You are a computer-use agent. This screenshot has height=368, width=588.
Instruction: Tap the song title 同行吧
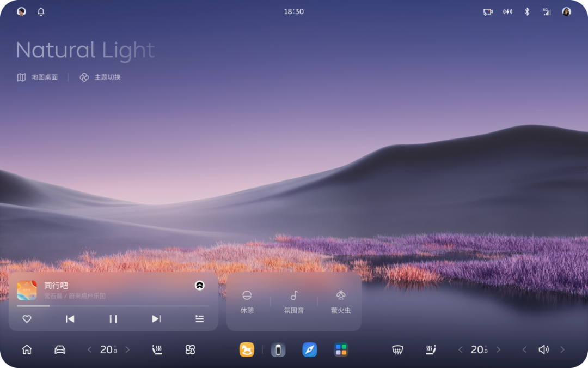(56, 285)
